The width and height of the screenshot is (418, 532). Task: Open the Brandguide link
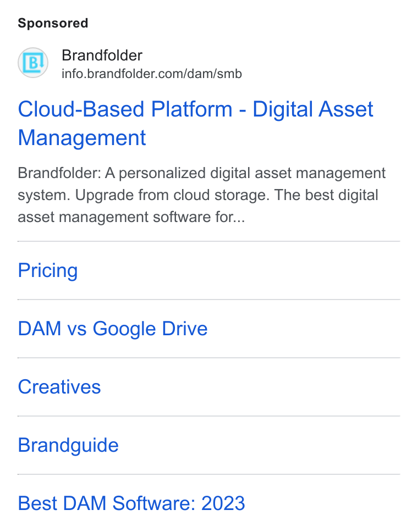click(68, 445)
